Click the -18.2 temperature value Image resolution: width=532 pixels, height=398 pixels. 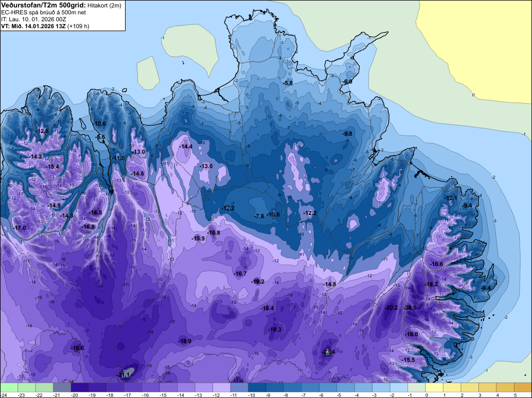(x=431, y=284)
